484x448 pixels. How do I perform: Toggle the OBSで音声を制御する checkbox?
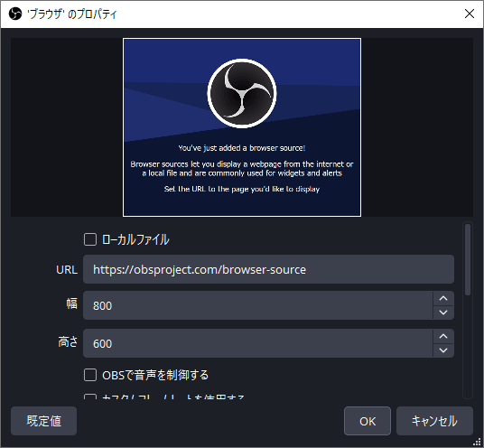[x=89, y=375]
